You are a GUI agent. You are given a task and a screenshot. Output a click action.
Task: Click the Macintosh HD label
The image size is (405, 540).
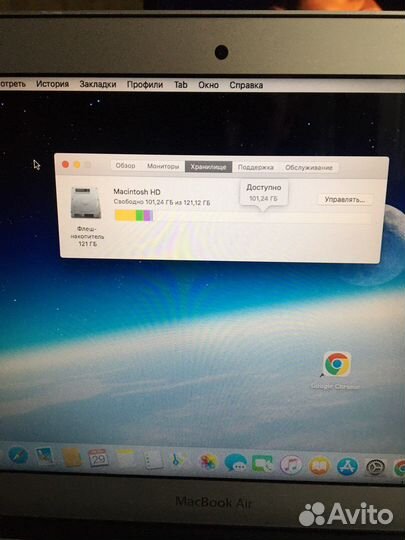point(137,192)
